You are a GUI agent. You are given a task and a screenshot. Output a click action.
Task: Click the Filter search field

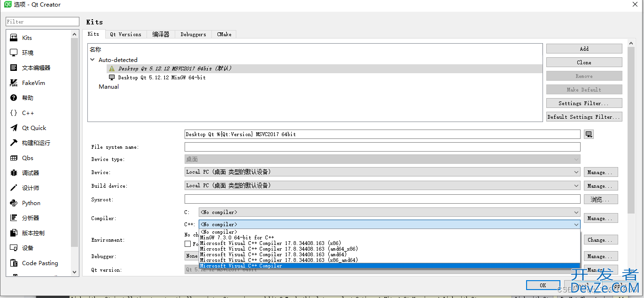(42, 22)
